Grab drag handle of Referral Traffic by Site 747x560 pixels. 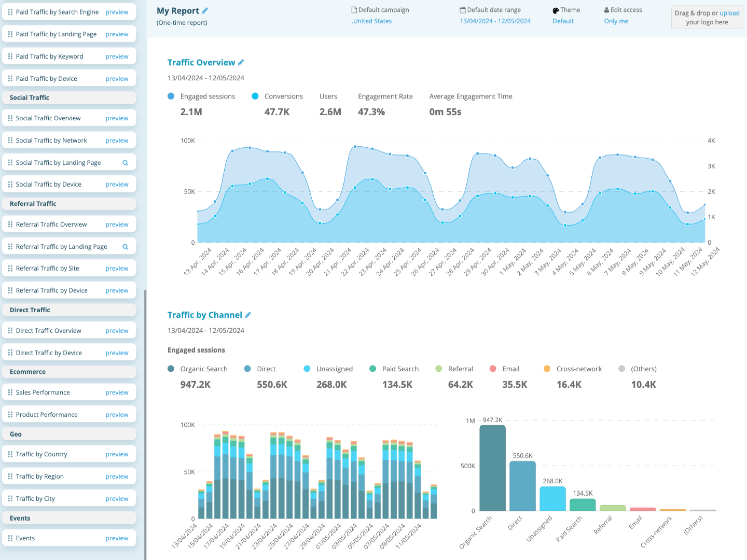click(x=10, y=269)
